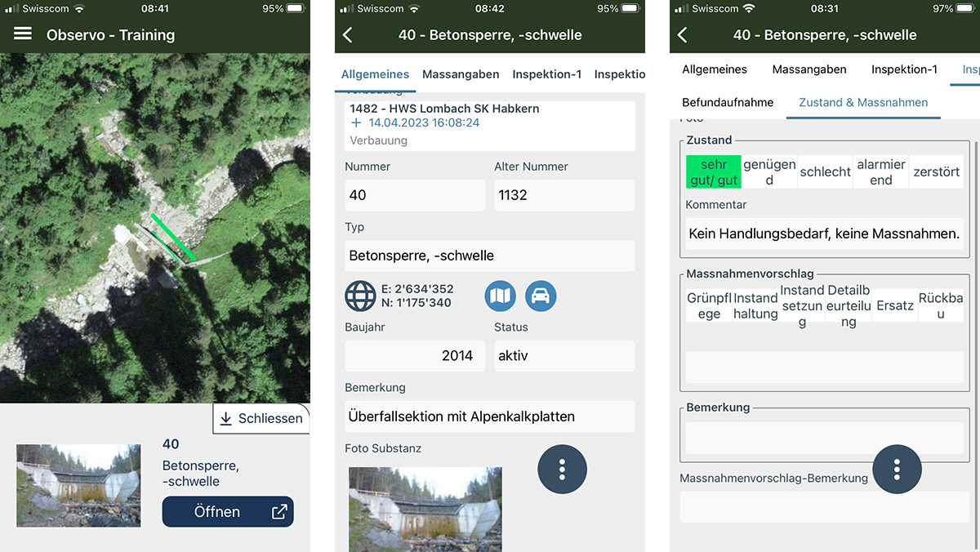Set condition to 'schlecht'
The width and height of the screenshot is (980, 552).
point(825,172)
